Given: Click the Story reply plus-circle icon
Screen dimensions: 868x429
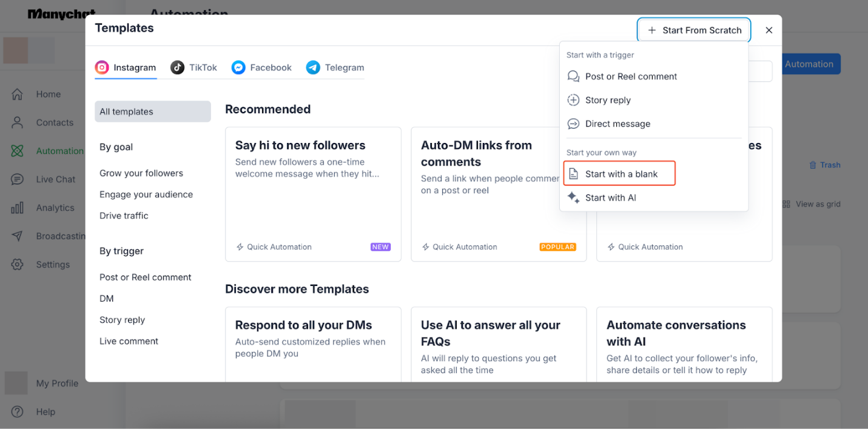Looking at the screenshot, I should click(x=573, y=100).
